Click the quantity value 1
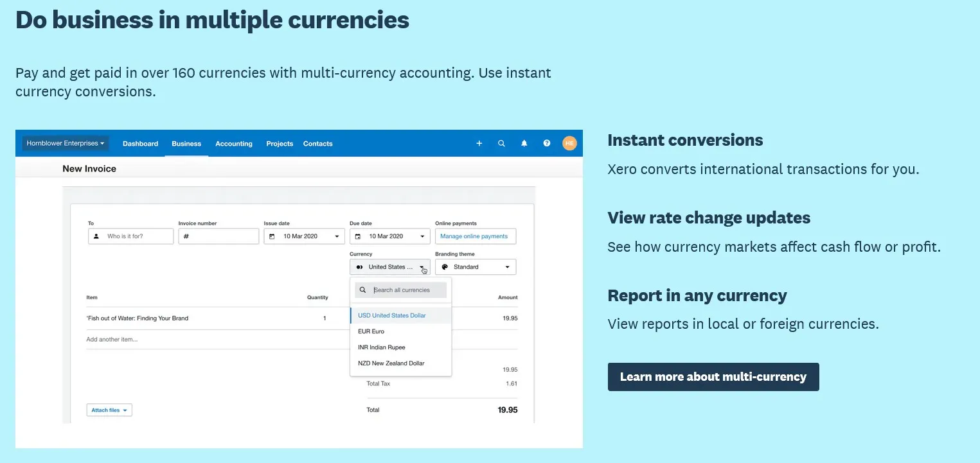Screen dimensions: 980x463 pyautogui.click(x=325, y=318)
